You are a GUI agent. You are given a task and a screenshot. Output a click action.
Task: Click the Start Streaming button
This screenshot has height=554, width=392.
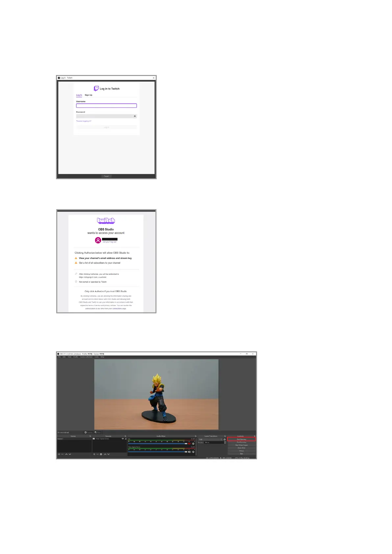coord(241,439)
